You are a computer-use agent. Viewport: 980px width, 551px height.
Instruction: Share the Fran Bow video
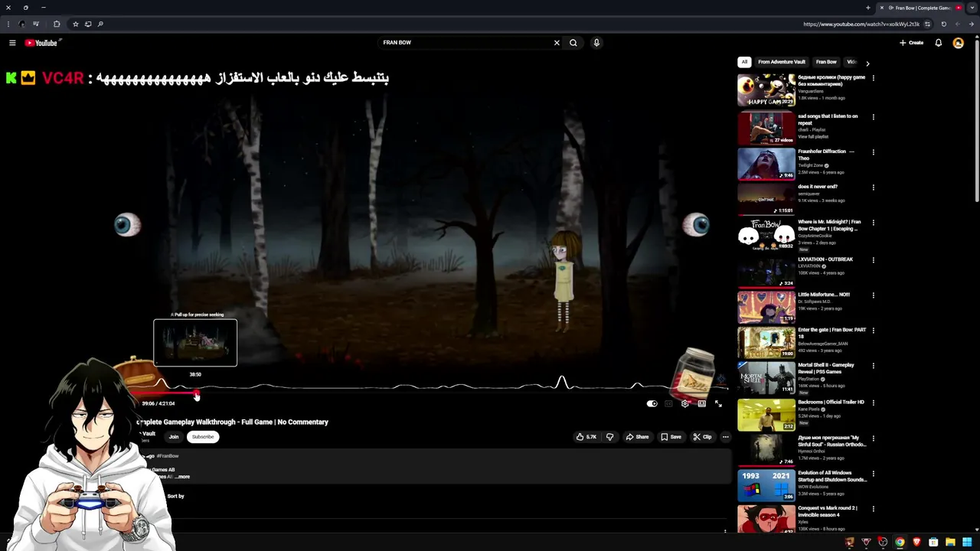click(637, 437)
